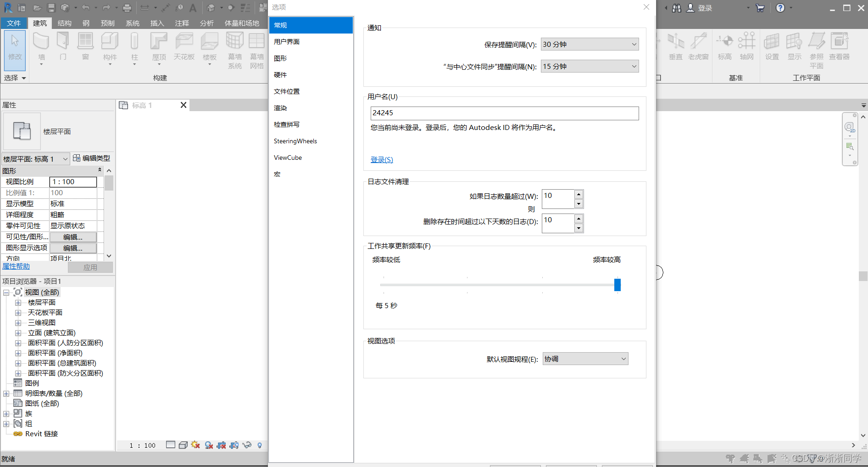Open work plane Set (设置) tool

tap(772, 47)
